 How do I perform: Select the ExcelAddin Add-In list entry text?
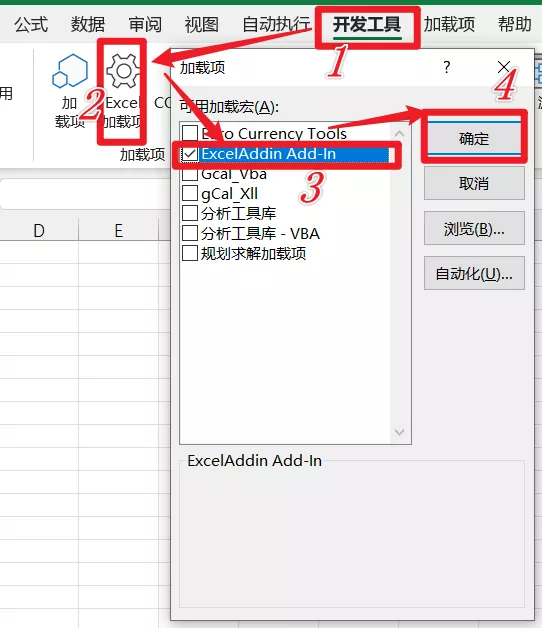pyautogui.click(x=268, y=154)
